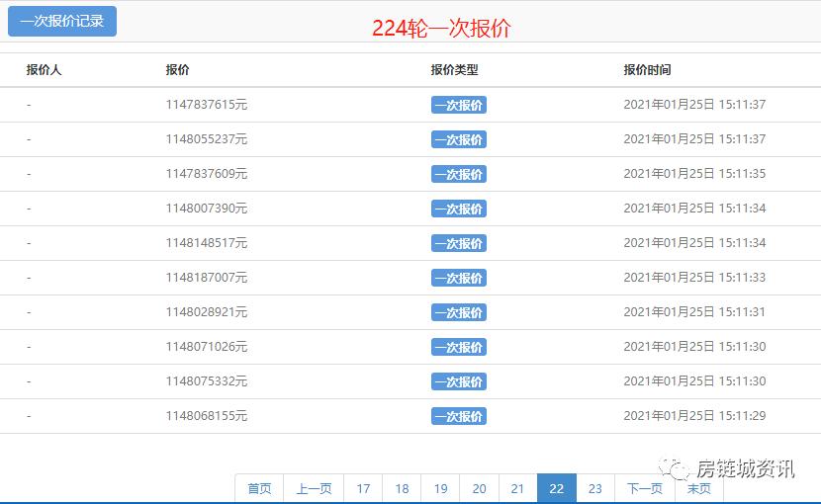
Task: Select timestamp in 1148071026元 row
Action: [694, 347]
